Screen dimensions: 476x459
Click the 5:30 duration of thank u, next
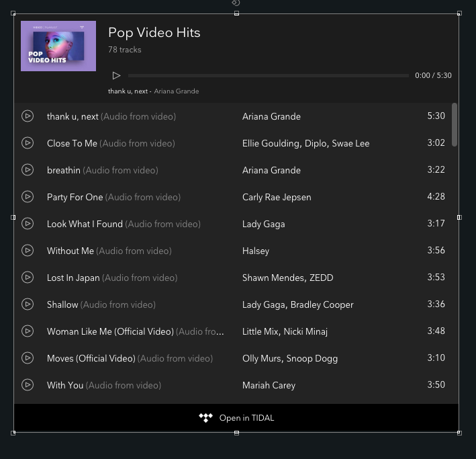pyautogui.click(x=436, y=116)
